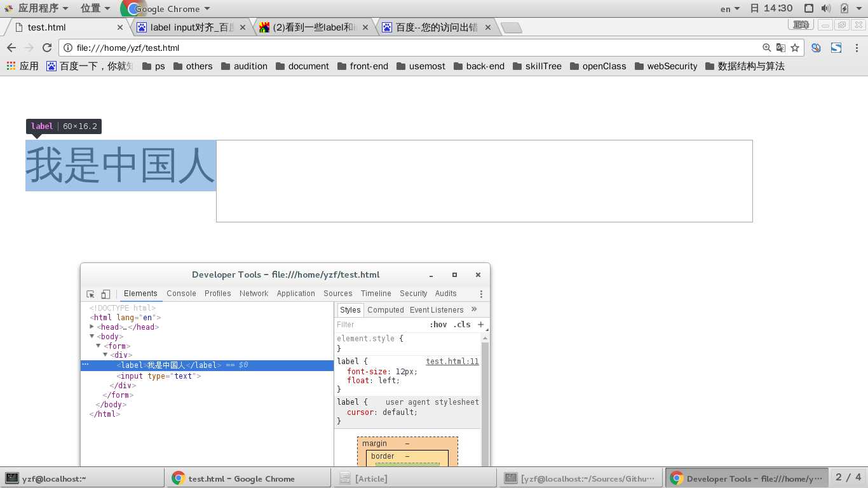Click the system volume icon
Image resolution: width=868 pixels, height=488 pixels.
tap(826, 8)
